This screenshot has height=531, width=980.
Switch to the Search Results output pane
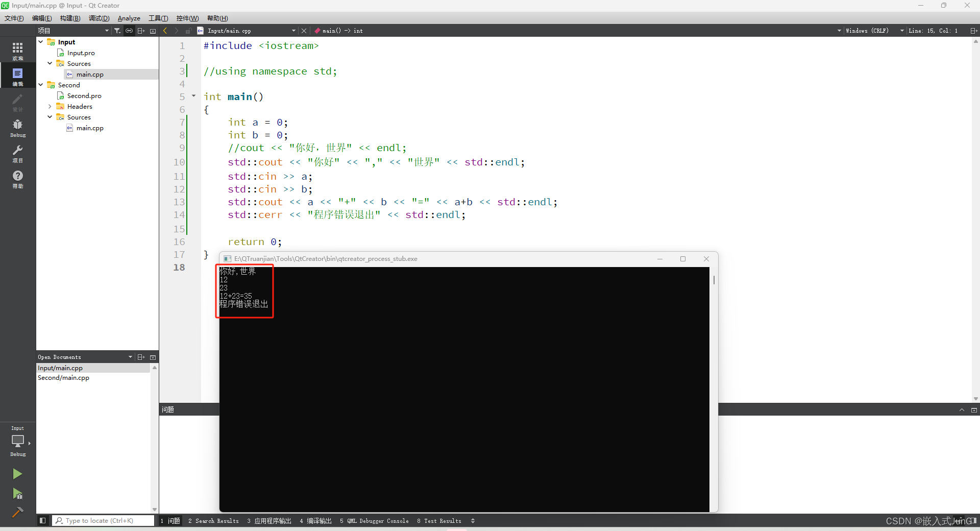[213, 521]
